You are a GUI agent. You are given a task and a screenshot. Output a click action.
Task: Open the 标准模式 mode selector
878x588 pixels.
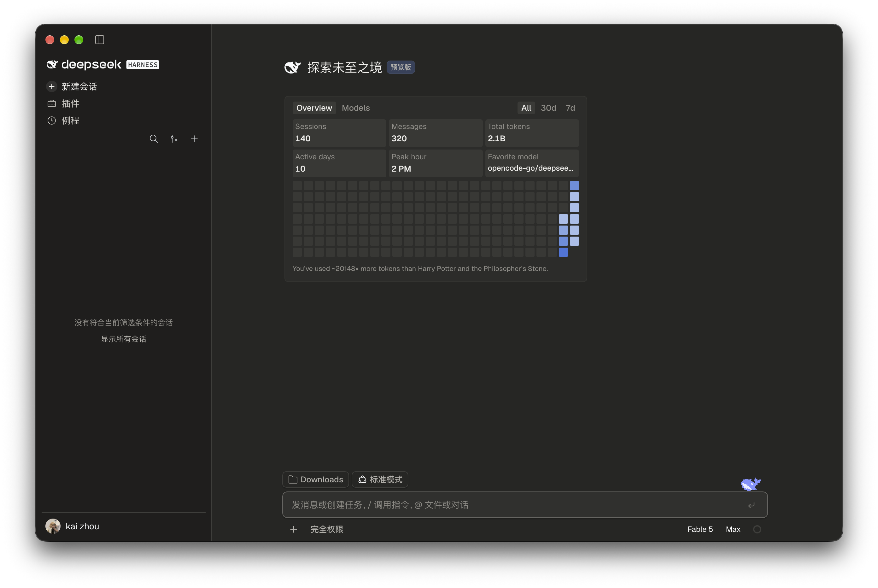click(380, 479)
